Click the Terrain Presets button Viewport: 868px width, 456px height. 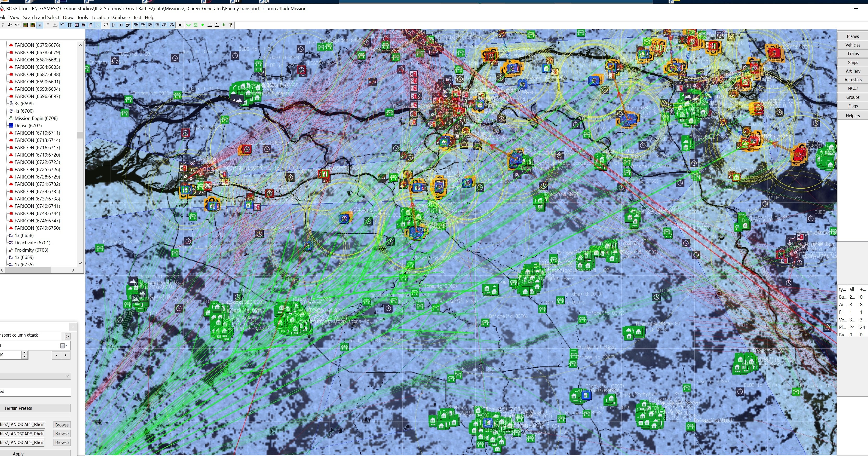click(36, 408)
